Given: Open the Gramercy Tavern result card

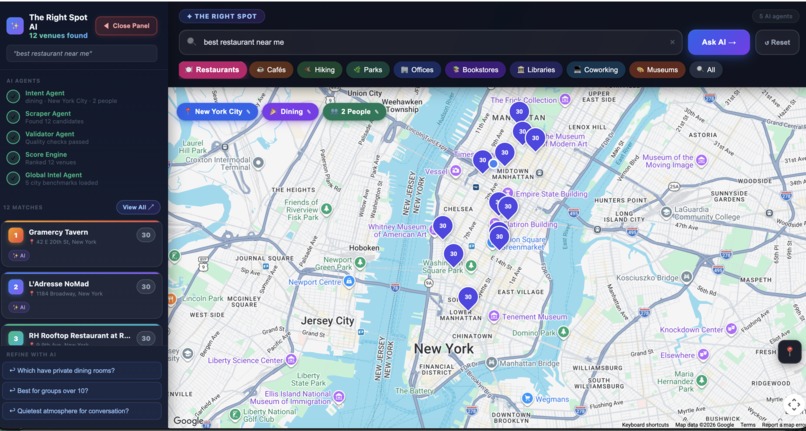Looking at the screenshot, I should (82, 244).
